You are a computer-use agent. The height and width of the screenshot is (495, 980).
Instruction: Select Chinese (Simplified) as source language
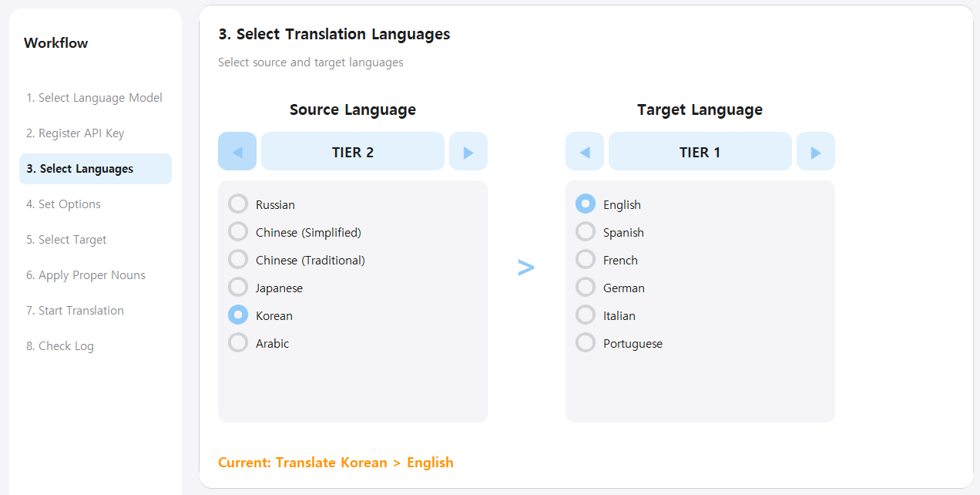coord(238,231)
